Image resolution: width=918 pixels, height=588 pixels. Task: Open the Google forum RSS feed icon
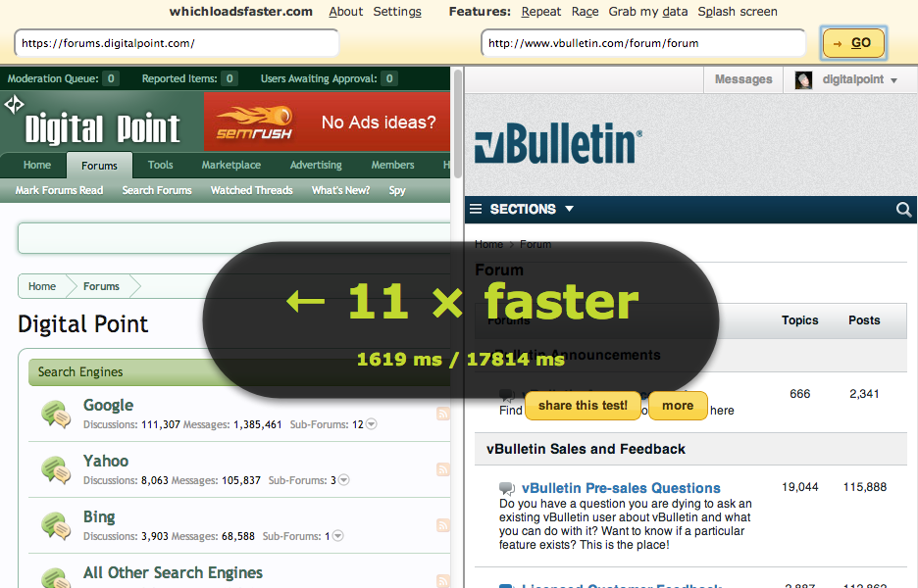pyautogui.click(x=443, y=414)
